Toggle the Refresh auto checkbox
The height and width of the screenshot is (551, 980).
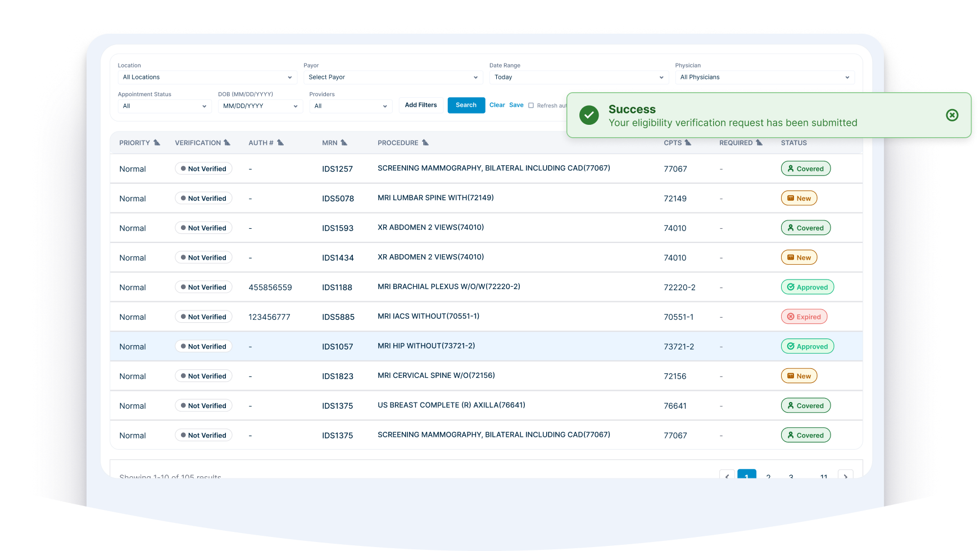531,106
